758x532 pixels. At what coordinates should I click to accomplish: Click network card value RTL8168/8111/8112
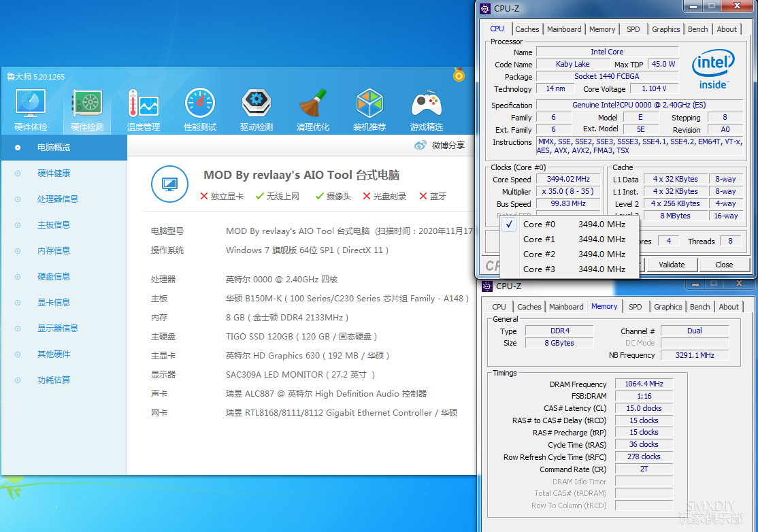coord(342,413)
